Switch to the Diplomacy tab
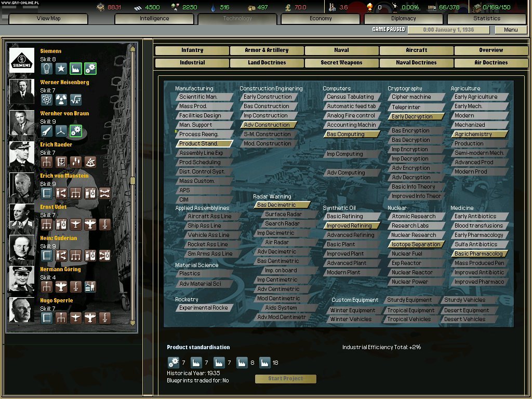This screenshot has height=399, width=532. click(404, 19)
